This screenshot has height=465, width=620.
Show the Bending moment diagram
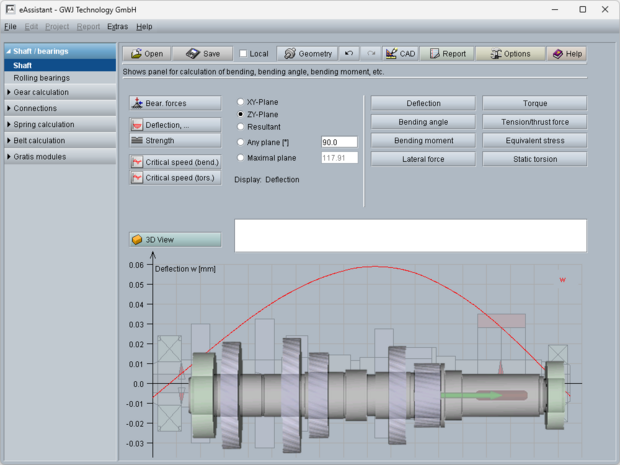[424, 140]
